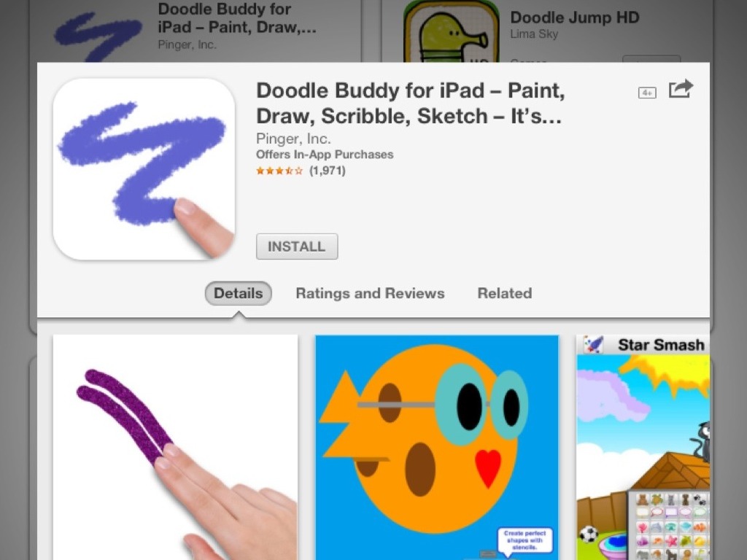Select the Details tab
747x560 pixels.
tap(239, 293)
